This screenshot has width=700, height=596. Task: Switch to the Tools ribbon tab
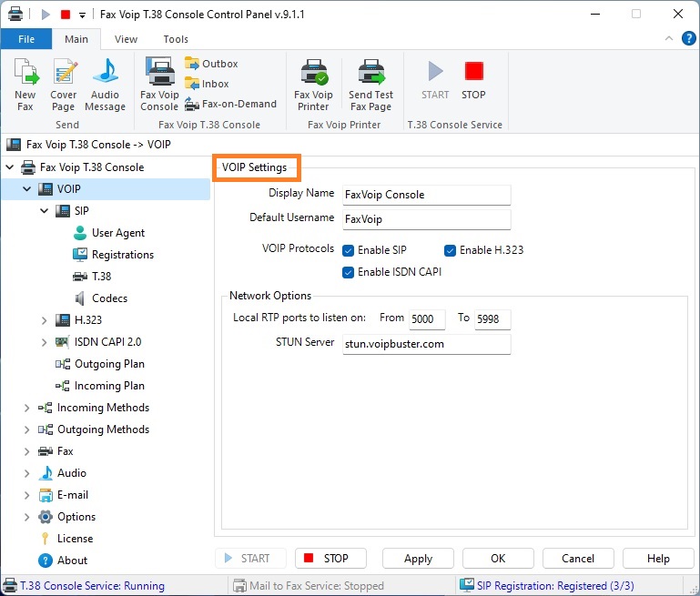tap(176, 39)
